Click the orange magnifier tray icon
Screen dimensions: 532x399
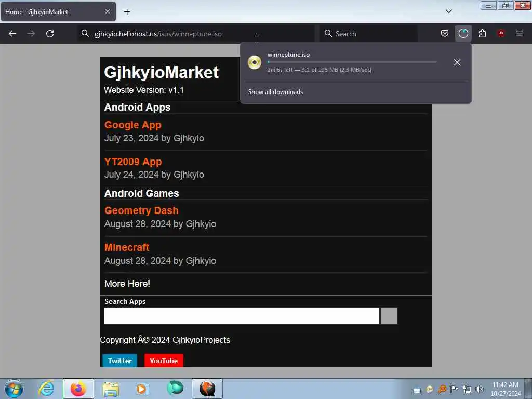[x=442, y=390]
